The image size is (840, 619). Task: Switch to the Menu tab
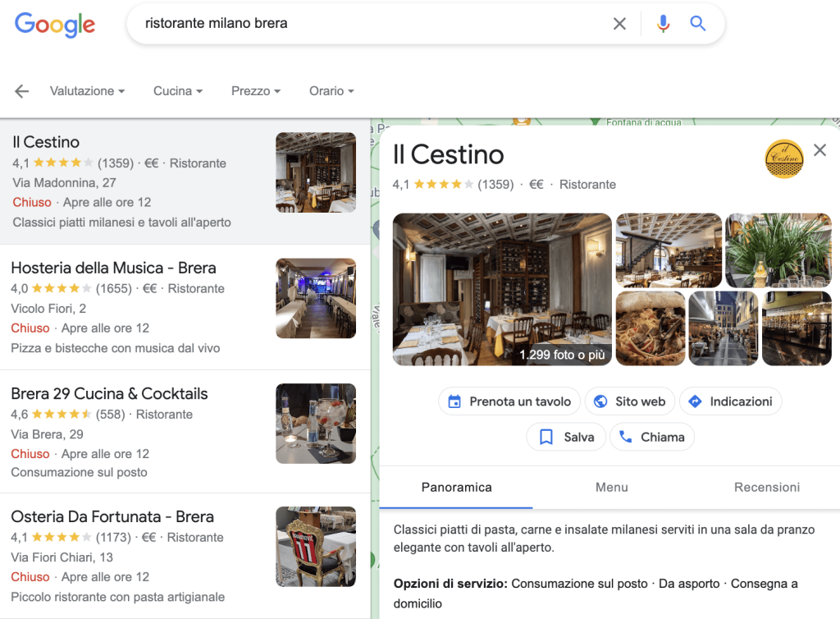coord(611,487)
